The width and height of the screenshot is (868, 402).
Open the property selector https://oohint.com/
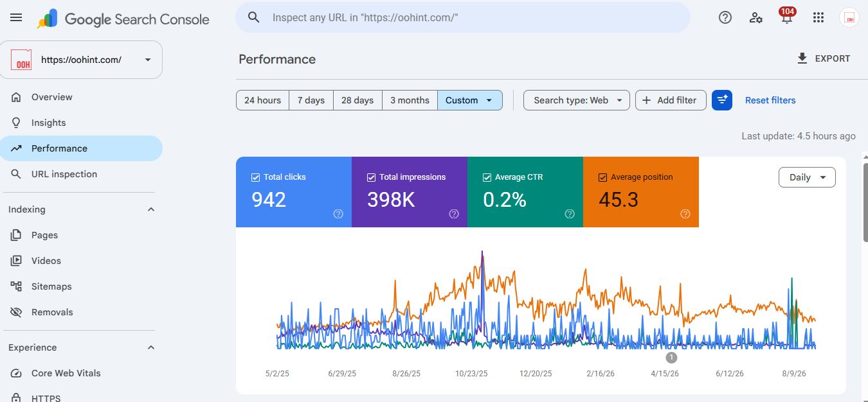(81, 60)
